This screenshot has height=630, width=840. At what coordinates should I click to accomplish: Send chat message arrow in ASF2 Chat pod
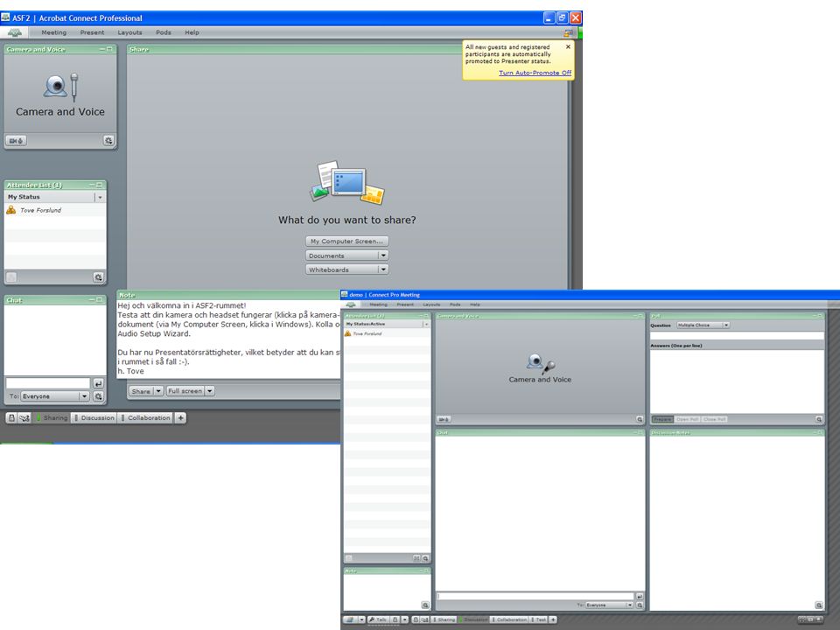click(98, 383)
